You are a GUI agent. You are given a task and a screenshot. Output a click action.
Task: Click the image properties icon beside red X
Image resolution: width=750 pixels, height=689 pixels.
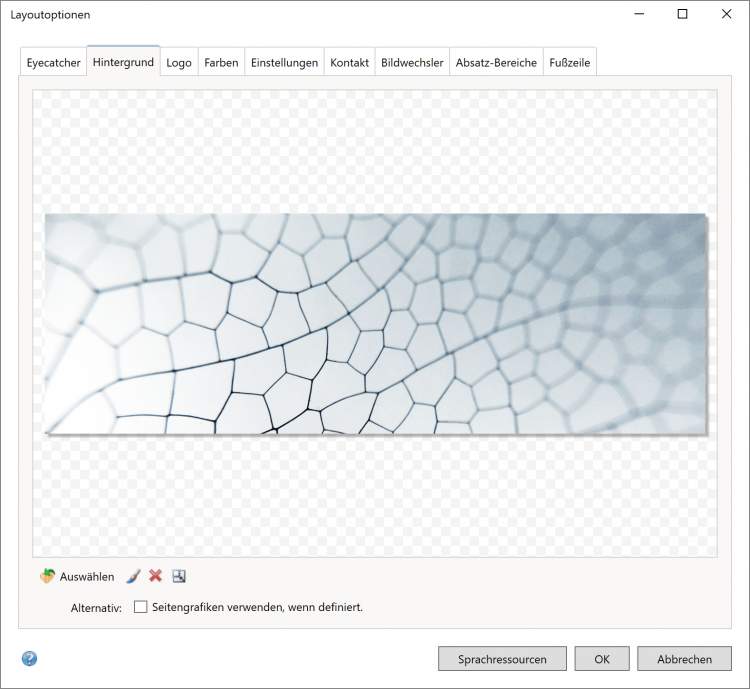click(x=179, y=576)
